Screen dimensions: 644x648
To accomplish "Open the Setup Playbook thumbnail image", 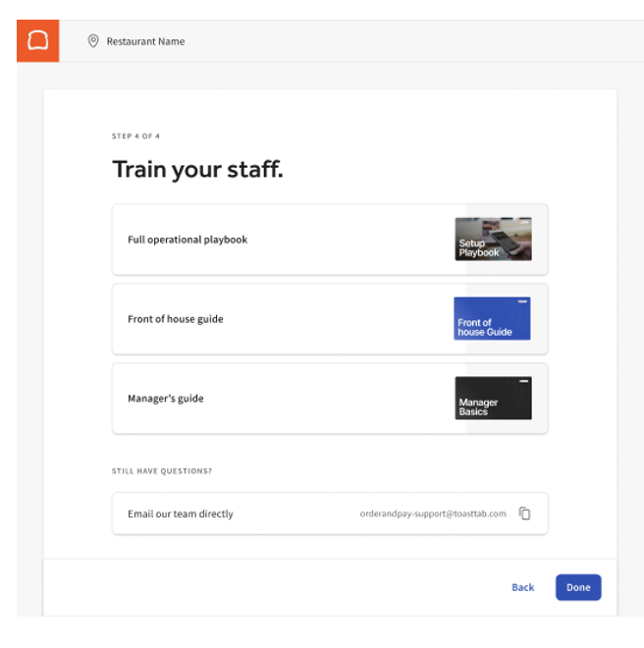I will tap(493, 239).
